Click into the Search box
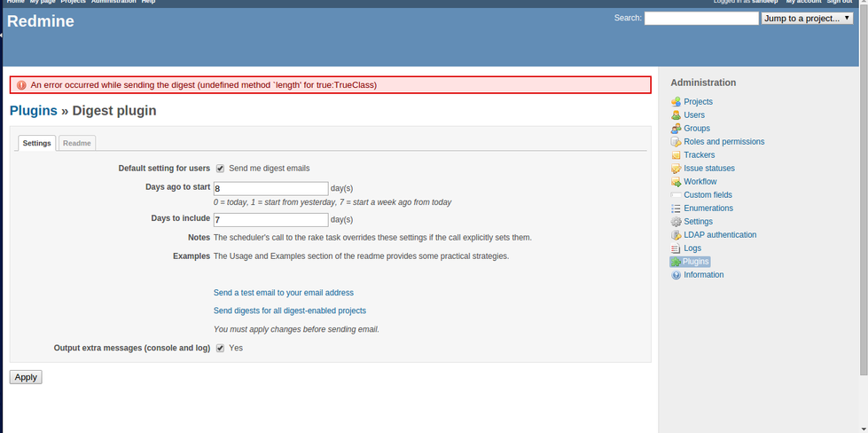The image size is (868, 433). pos(700,18)
